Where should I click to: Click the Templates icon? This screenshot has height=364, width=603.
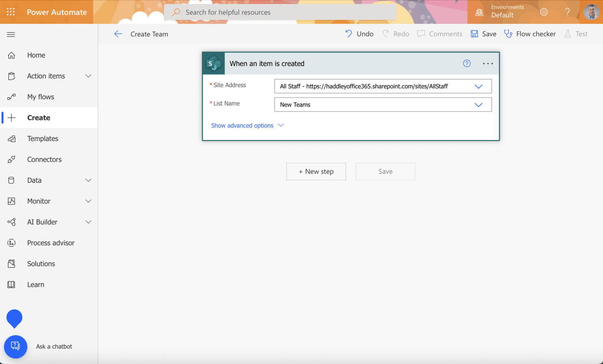pos(11,139)
